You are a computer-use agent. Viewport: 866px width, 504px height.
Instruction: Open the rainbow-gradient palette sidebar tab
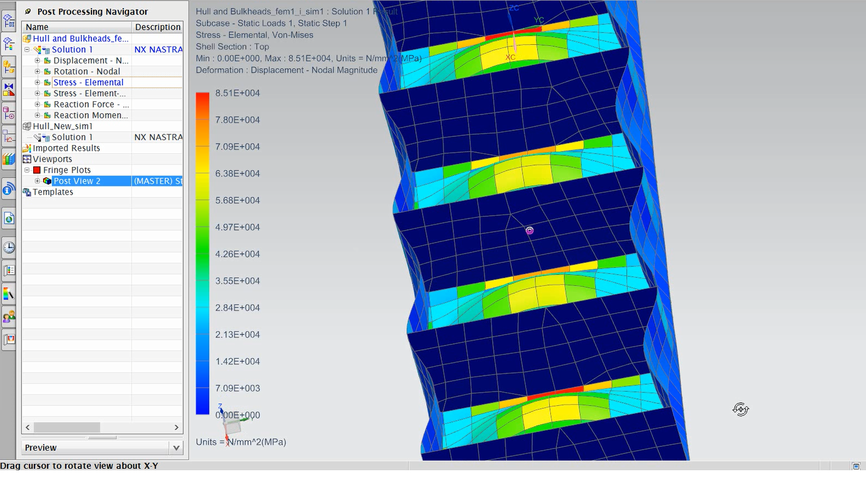[x=9, y=293]
